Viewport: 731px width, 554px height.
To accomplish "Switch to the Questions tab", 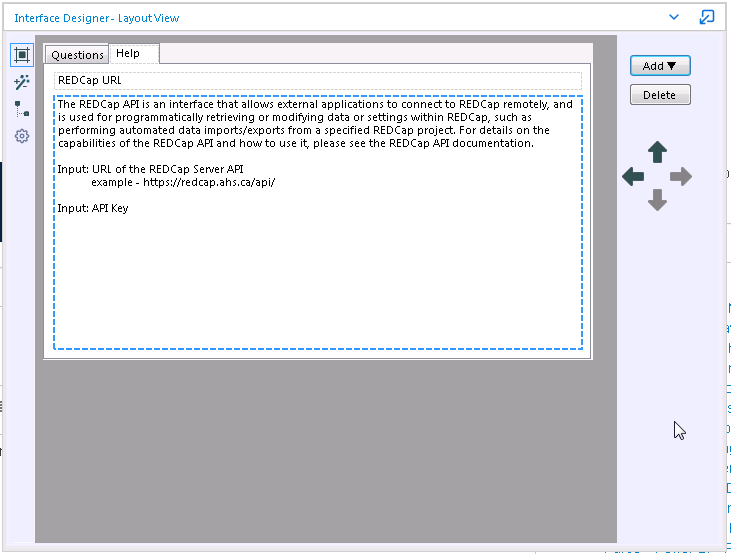I will click(77, 55).
